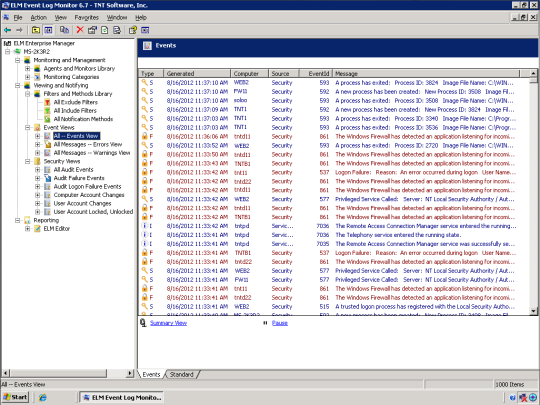Sort by the Generated column header
Image resolution: width=540 pixels, height=405 pixels.
(x=197, y=73)
